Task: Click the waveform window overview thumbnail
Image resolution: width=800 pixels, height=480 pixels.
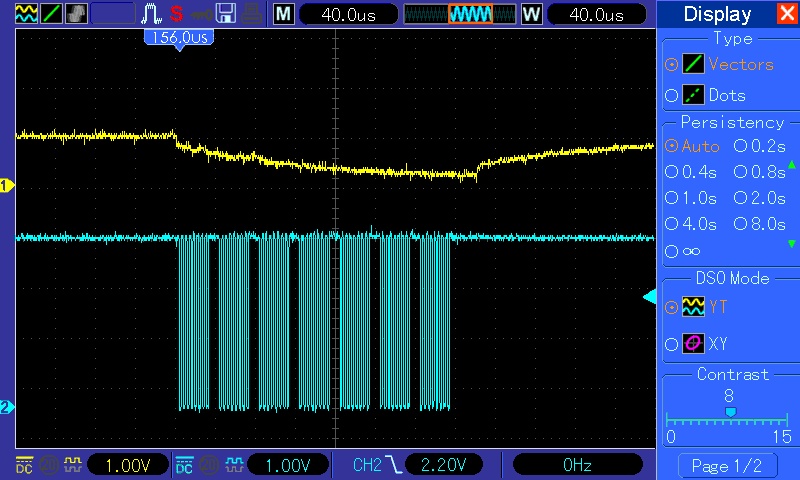Action: pos(459,14)
